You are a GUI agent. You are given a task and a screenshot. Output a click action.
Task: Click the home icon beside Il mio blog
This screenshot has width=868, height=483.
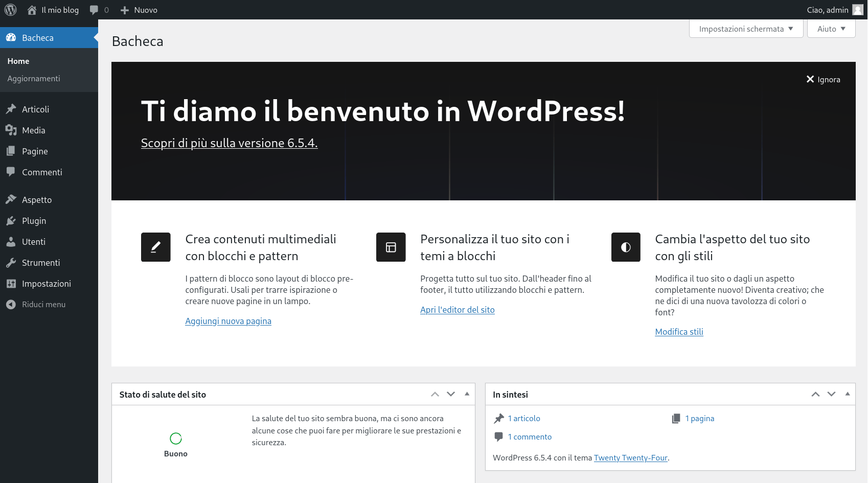click(x=32, y=10)
